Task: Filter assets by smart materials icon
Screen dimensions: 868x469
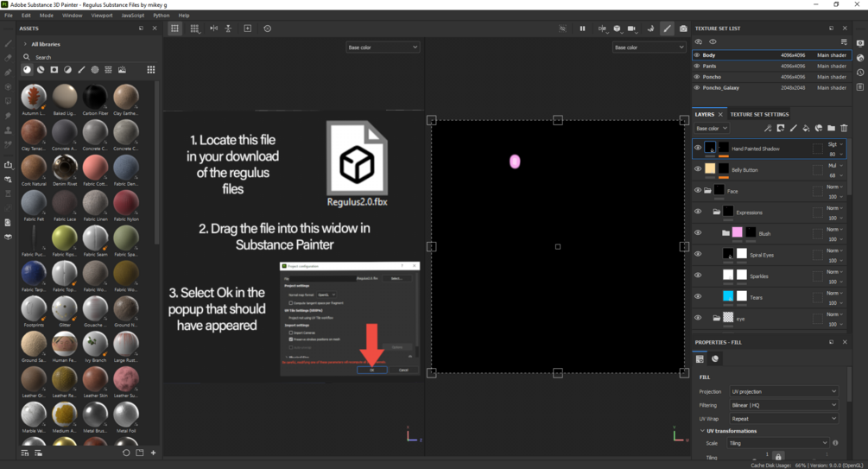Action: tap(41, 70)
